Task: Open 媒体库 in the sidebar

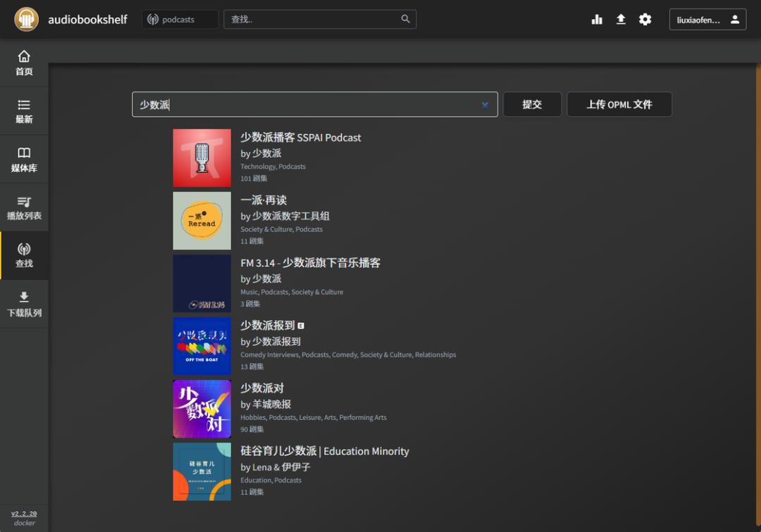Action: point(24,160)
